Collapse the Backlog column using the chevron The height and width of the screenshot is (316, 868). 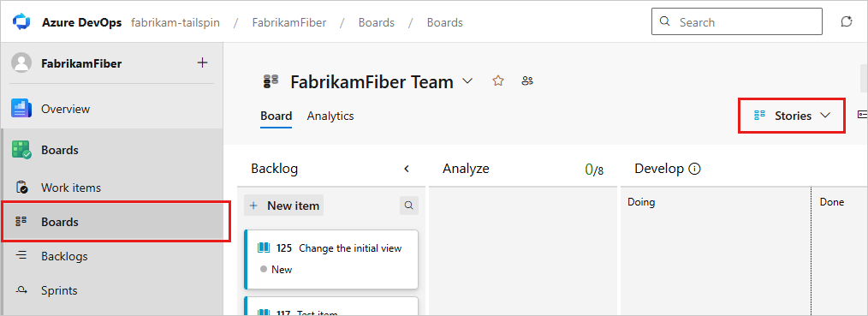point(407,169)
